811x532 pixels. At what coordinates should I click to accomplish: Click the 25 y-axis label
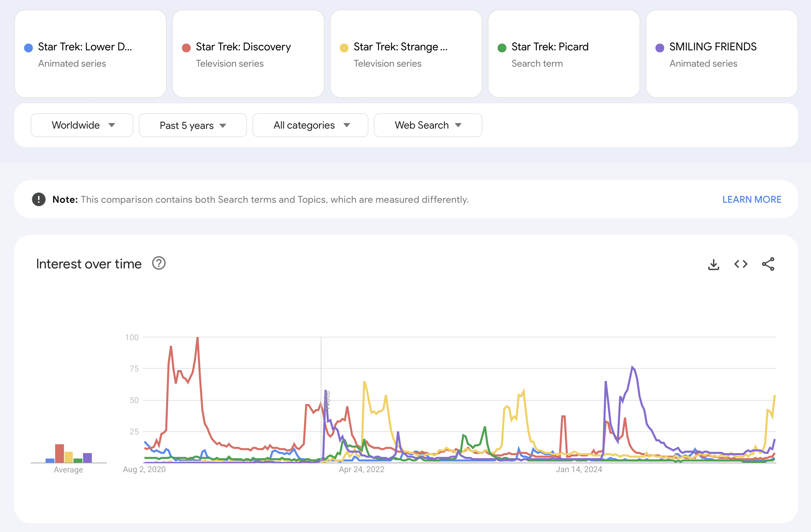(x=134, y=431)
